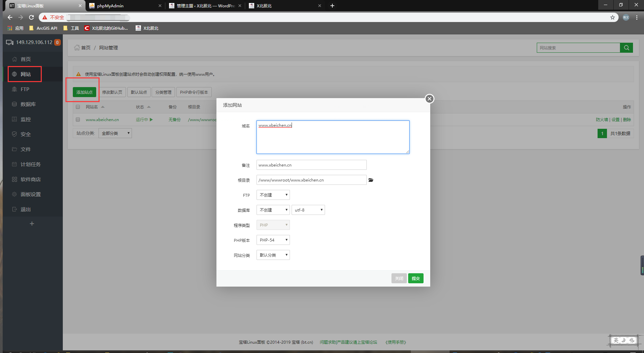The width and height of the screenshot is (644, 353).
Task: Open the 网站分类 默认分类 dropdown
Action: click(x=273, y=255)
